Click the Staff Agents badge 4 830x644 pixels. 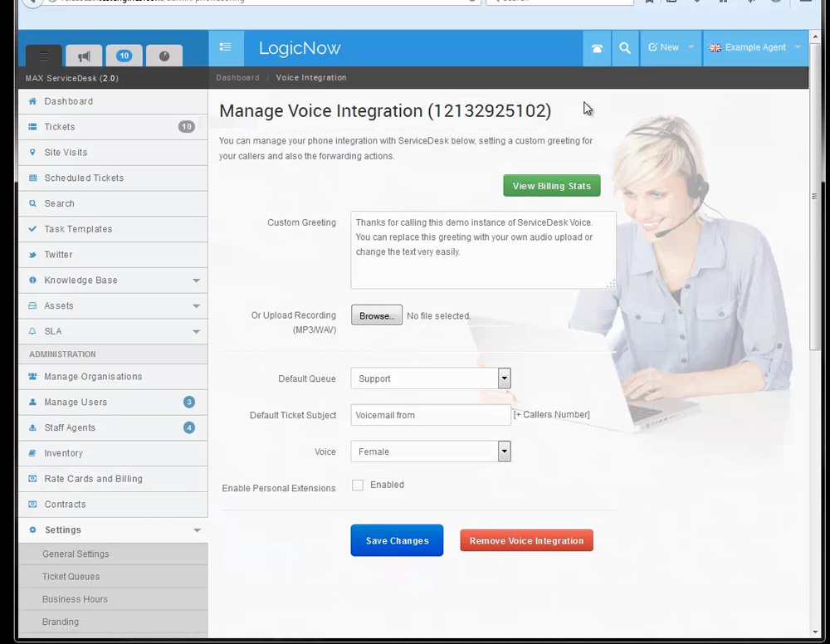click(x=189, y=427)
